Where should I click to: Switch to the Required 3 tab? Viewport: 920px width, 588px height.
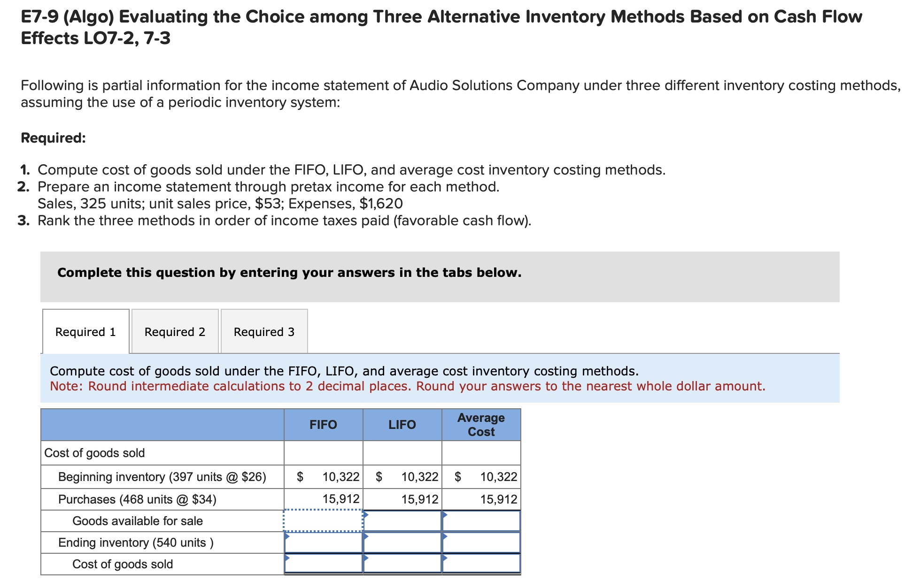[264, 332]
